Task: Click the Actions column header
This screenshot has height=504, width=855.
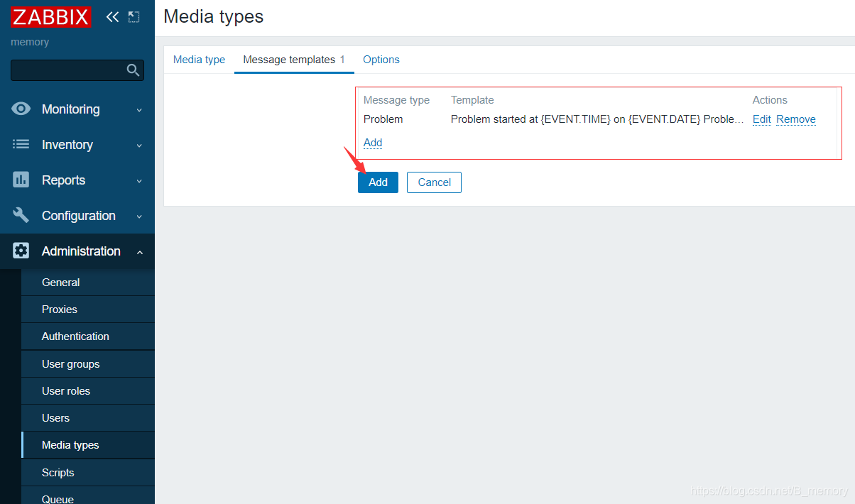Action: pos(770,100)
